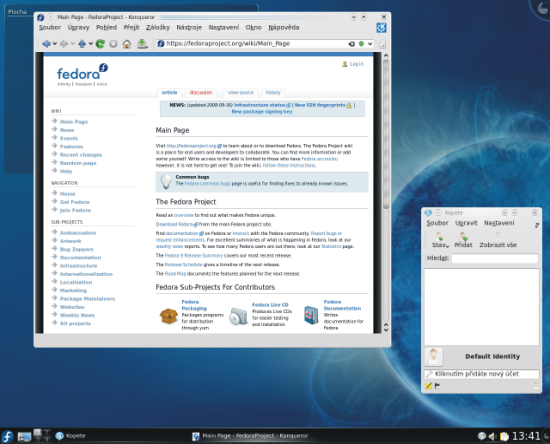The image size is (550, 444).
Task: Open the Fedora application launcher
Action: [7, 436]
